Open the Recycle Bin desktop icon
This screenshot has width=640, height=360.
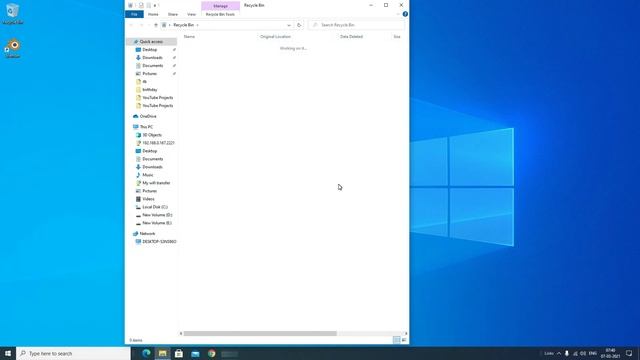tap(13, 13)
